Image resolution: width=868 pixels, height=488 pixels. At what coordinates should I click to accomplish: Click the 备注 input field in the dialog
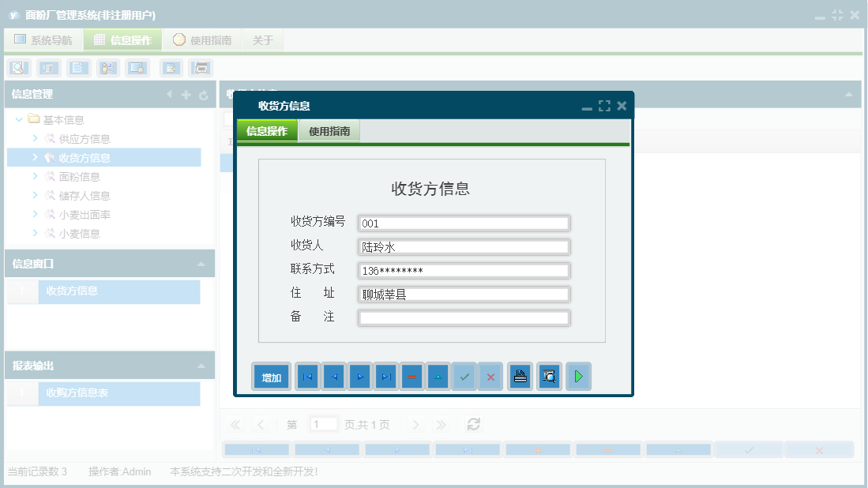(x=464, y=317)
